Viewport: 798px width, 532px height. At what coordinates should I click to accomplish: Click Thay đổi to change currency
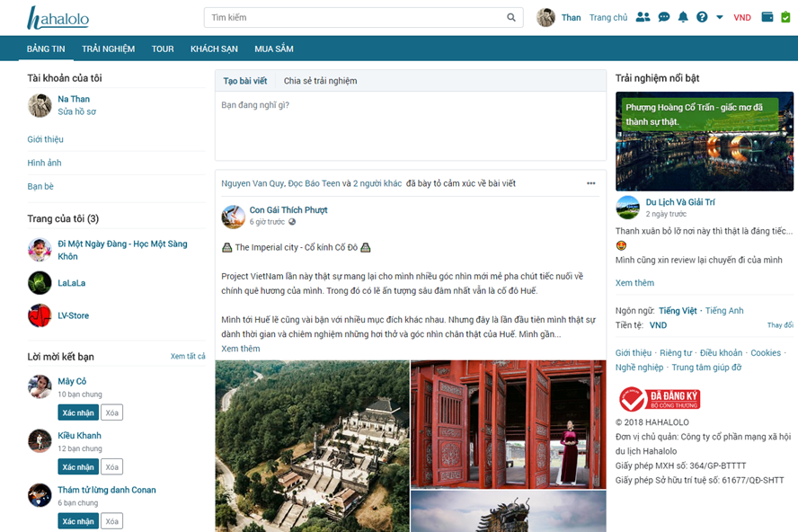[779, 325]
